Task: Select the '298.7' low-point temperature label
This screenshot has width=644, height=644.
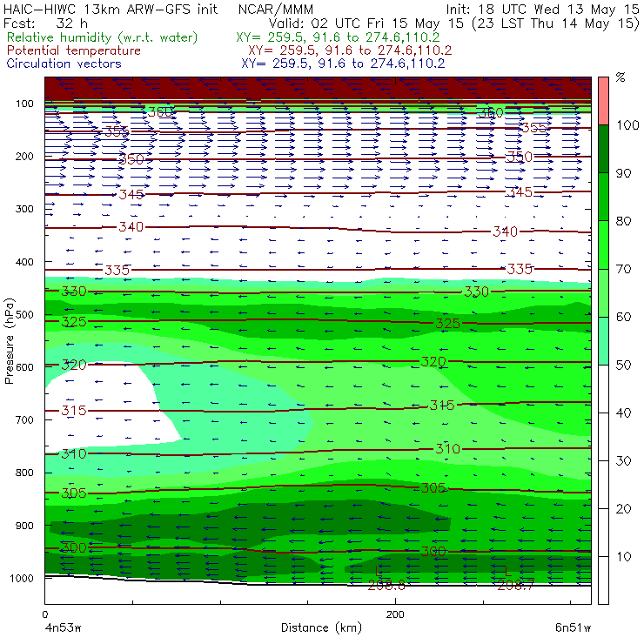Action: point(515,586)
